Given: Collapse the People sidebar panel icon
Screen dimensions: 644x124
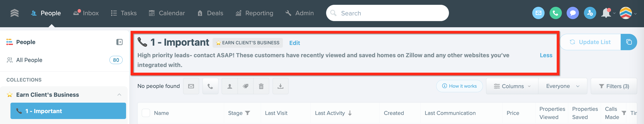Looking at the screenshot, I should click(x=119, y=42).
